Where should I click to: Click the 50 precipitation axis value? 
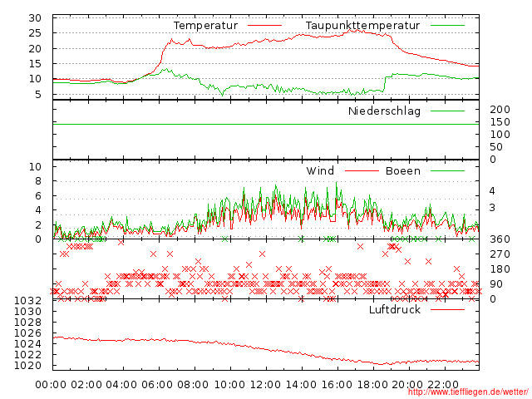(496, 147)
